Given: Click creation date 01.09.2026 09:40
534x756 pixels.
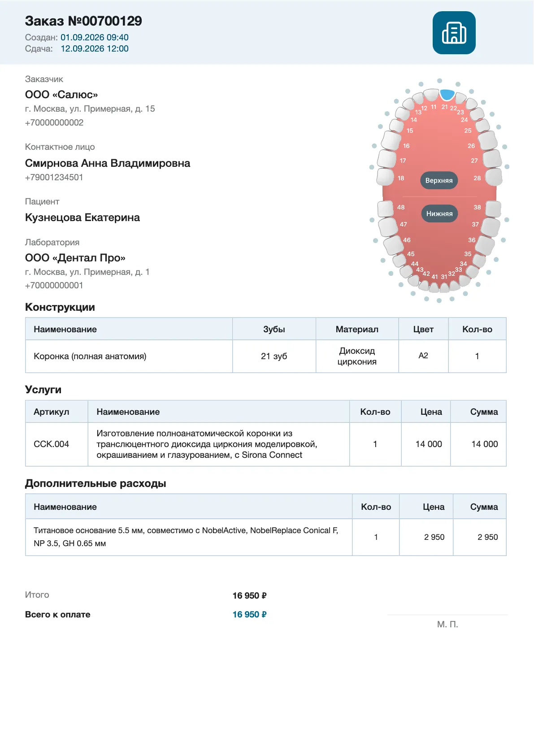Looking at the screenshot, I should pyautogui.click(x=95, y=37).
